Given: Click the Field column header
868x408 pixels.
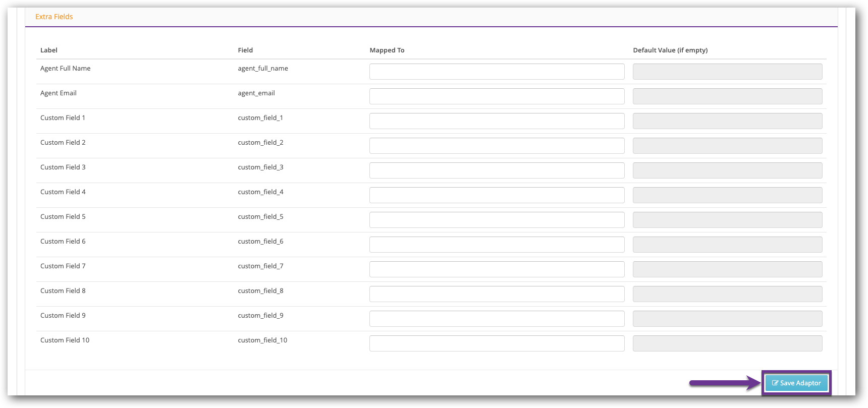Looking at the screenshot, I should point(245,50).
